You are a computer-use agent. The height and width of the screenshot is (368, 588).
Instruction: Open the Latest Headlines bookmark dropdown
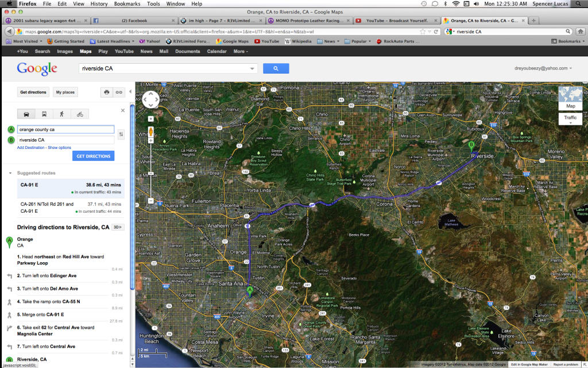(112, 41)
